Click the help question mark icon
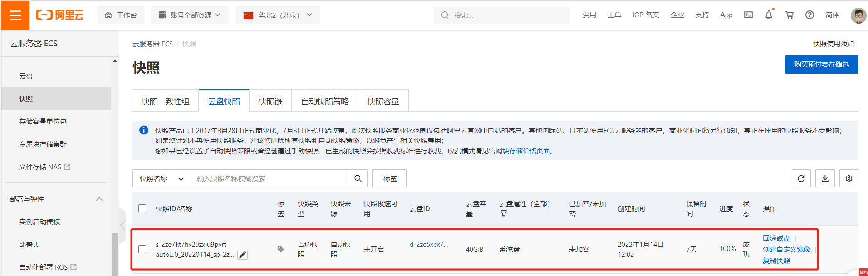The image size is (868, 276). click(x=809, y=15)
